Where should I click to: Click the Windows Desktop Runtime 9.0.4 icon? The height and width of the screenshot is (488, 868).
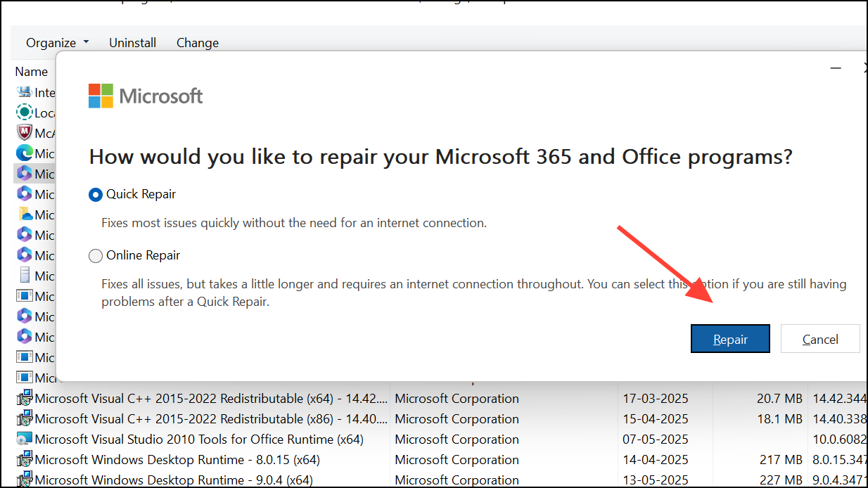click(x=23, y=480)
